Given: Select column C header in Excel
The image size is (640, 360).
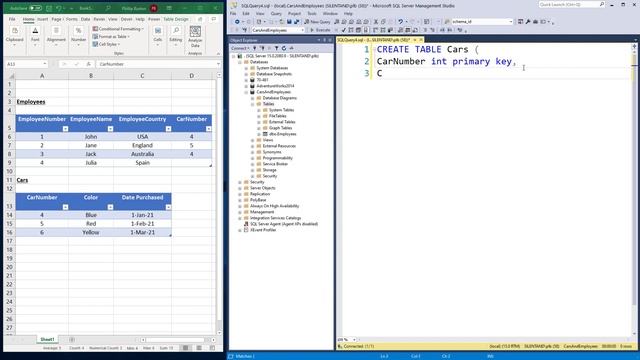Looking at the screenshot, I should pyautogui.click(x=142, y=76).
